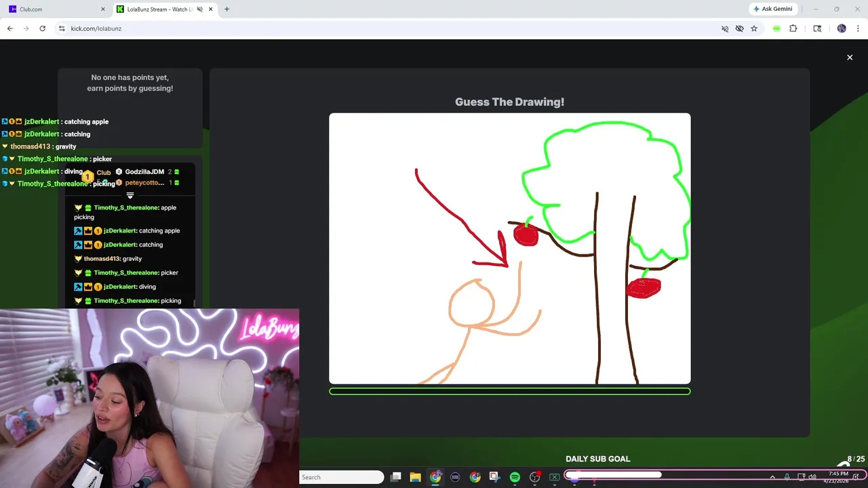Go forward in browser history
The image size is (868, 488).
tap(26, 28)
